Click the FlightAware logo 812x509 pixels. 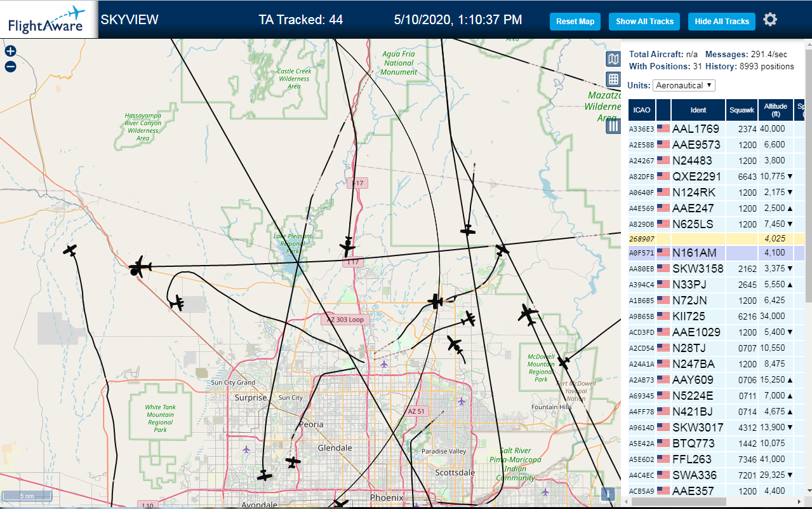coord(48,20)
